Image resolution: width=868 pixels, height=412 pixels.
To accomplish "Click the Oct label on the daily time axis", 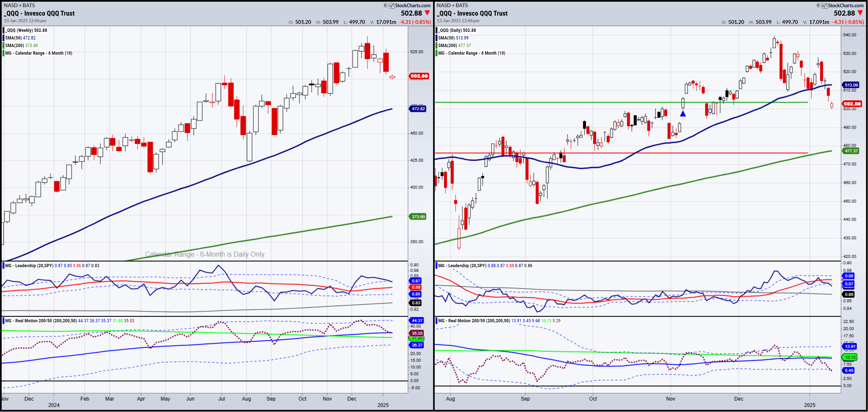I will coord(593,399).
